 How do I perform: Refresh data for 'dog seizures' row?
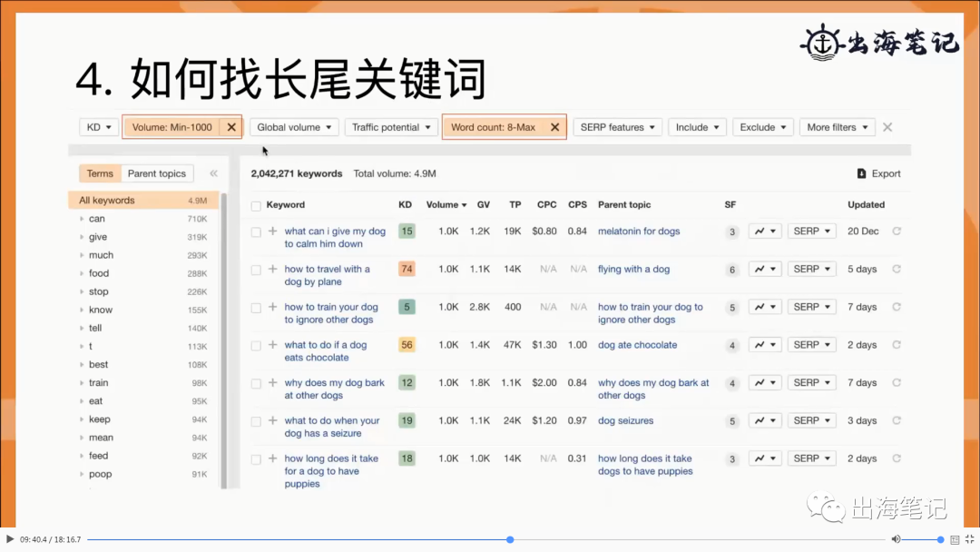(897, 420)
